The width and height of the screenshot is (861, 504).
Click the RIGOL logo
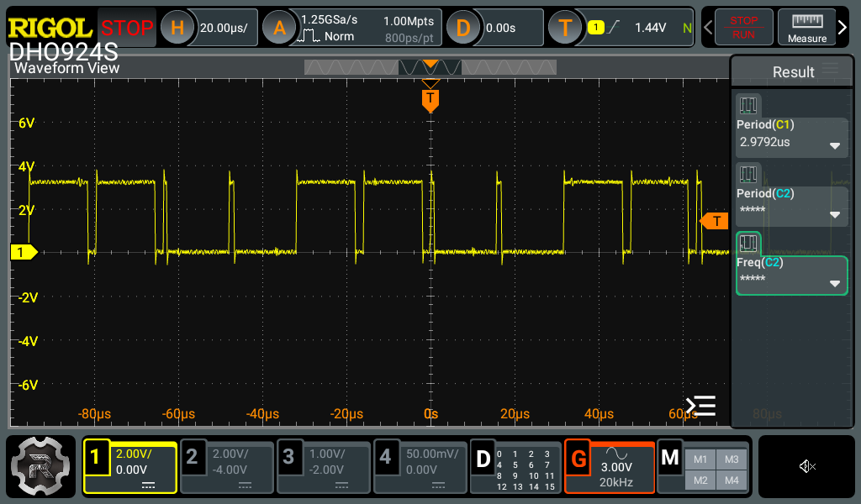[x=50, y=28]
